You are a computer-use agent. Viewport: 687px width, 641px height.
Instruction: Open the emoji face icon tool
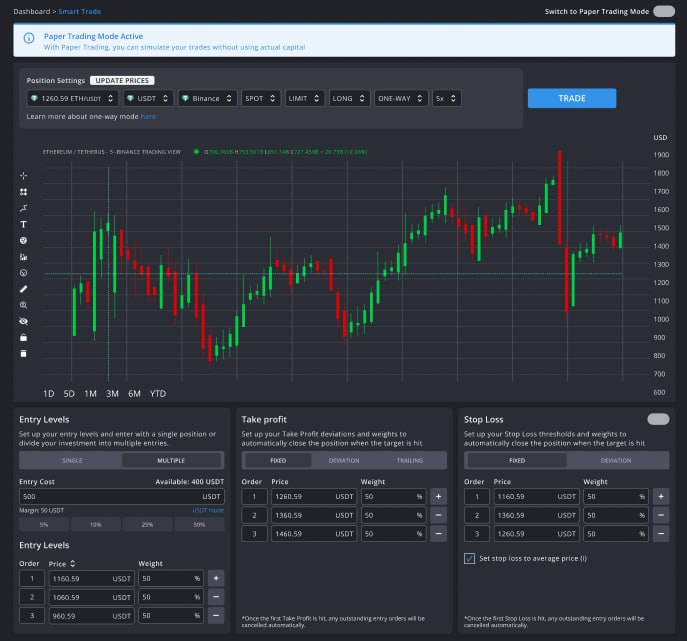pos(24,273)
